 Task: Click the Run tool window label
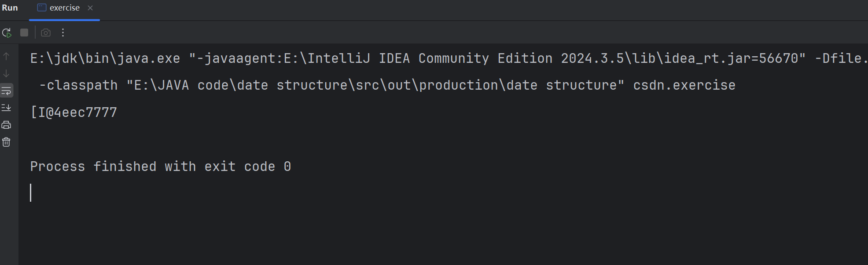(10, 8)
